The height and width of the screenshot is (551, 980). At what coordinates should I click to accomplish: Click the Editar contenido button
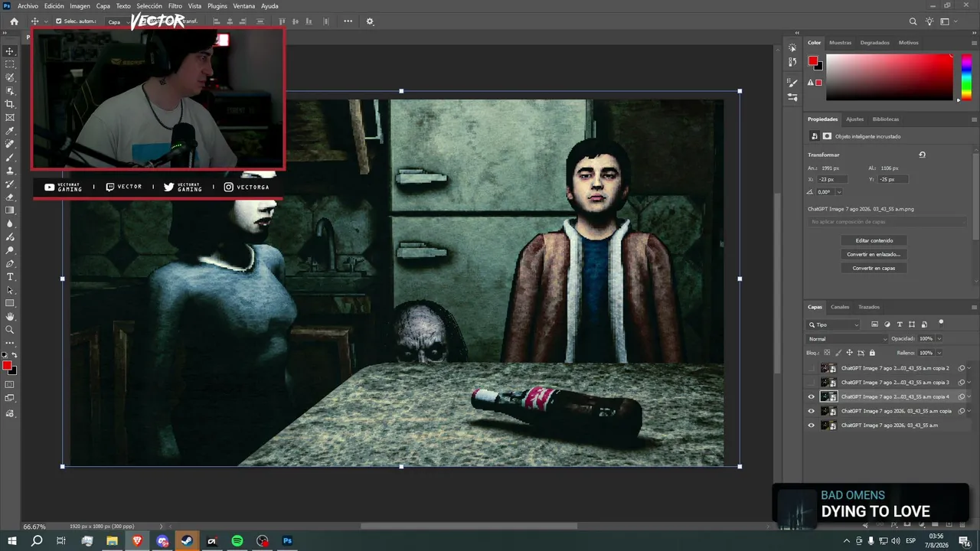point(874,240)
